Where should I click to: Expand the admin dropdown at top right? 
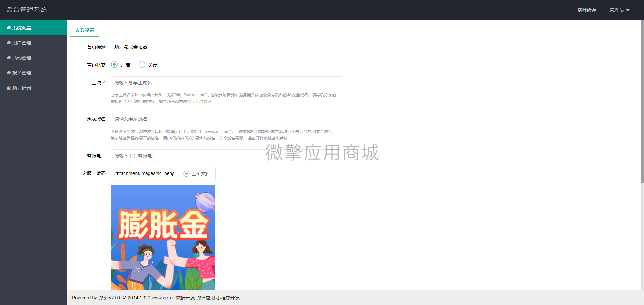[x=619, y=10]
